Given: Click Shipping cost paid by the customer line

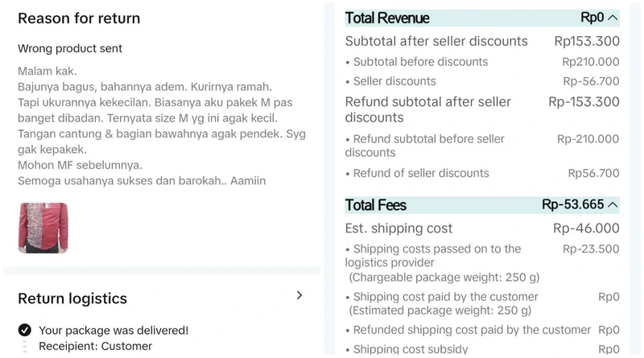Looking at the screenshot, I should (x=482, y=303).
